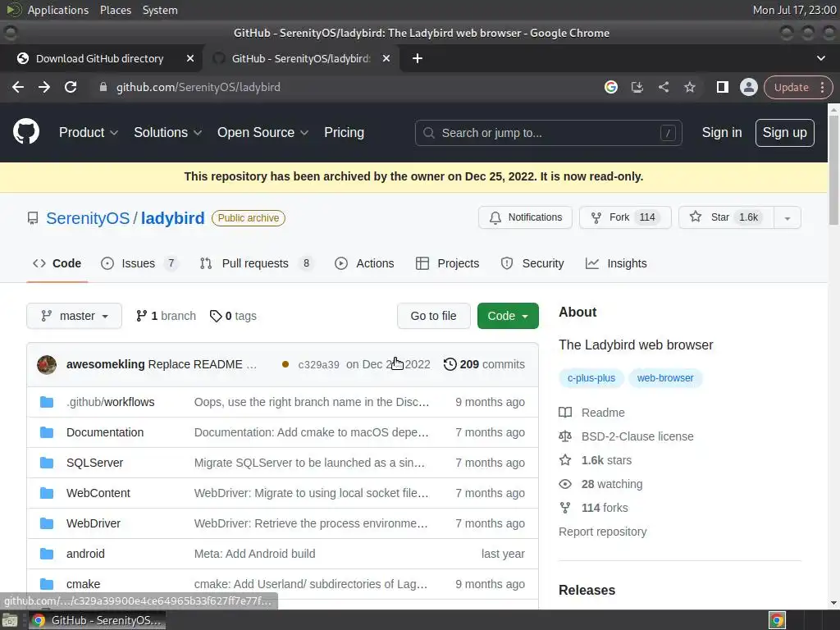The height and width of the screenshot is (630, 840).
Task: Open the green Code dropdown button
Action: coord(508,316)
